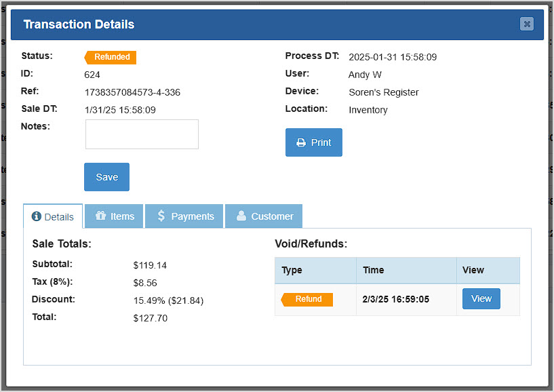Screen dimensions: 554x392
Task: Click the dollar icon on the Payments tab
Action: 161,216
